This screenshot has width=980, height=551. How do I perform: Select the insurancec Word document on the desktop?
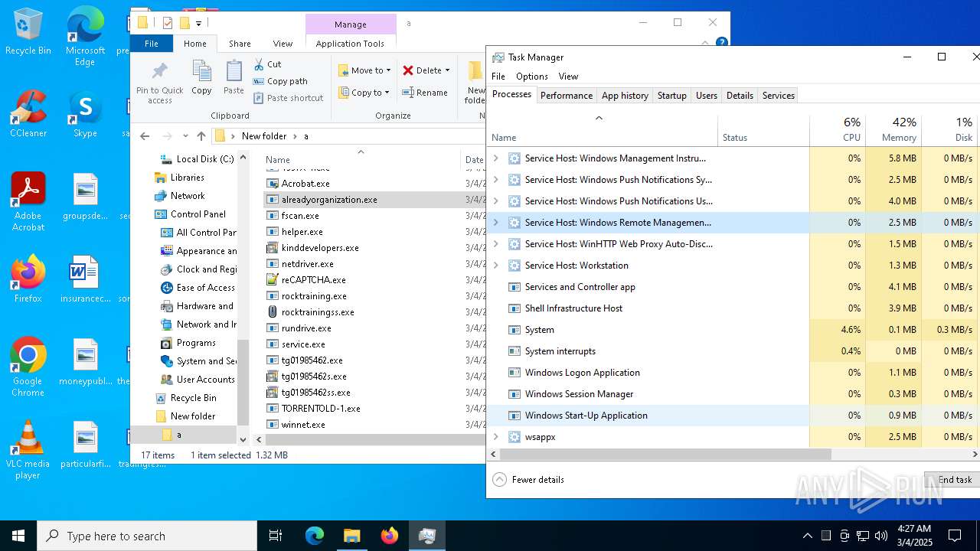click(85, 280)
